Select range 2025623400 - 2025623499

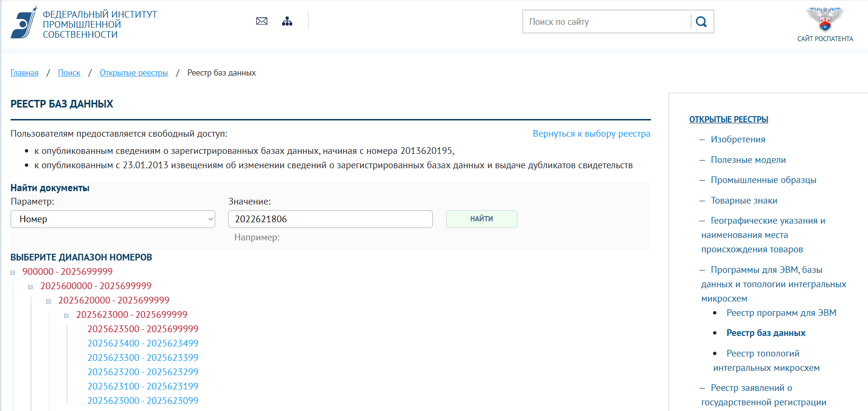click(x=143, y=344)
